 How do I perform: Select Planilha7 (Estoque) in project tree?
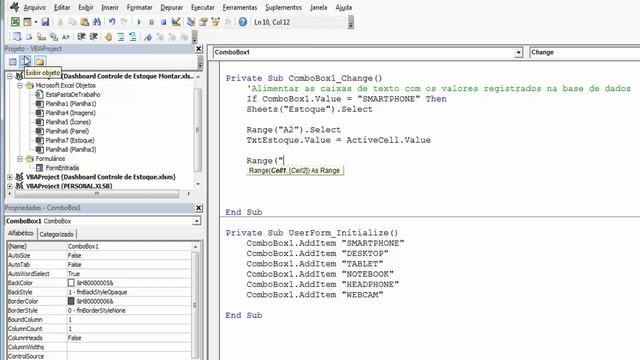[x=70, y=140]
